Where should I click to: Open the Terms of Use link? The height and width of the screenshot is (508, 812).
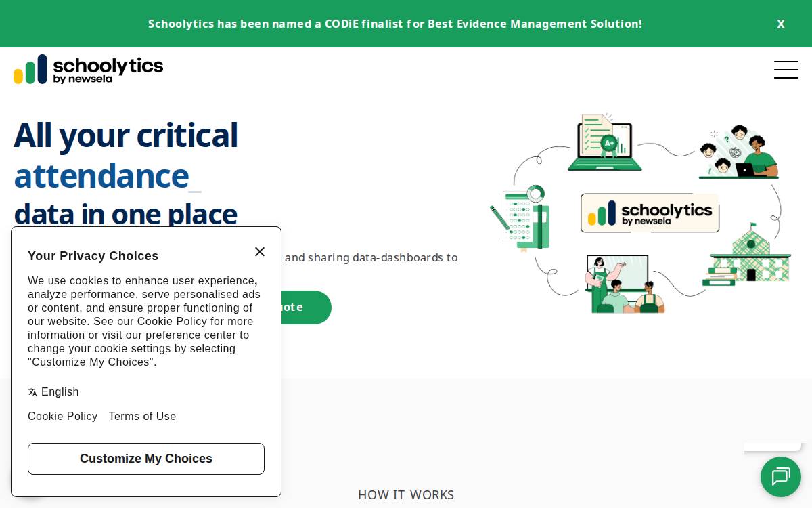[x=142, y=417]
